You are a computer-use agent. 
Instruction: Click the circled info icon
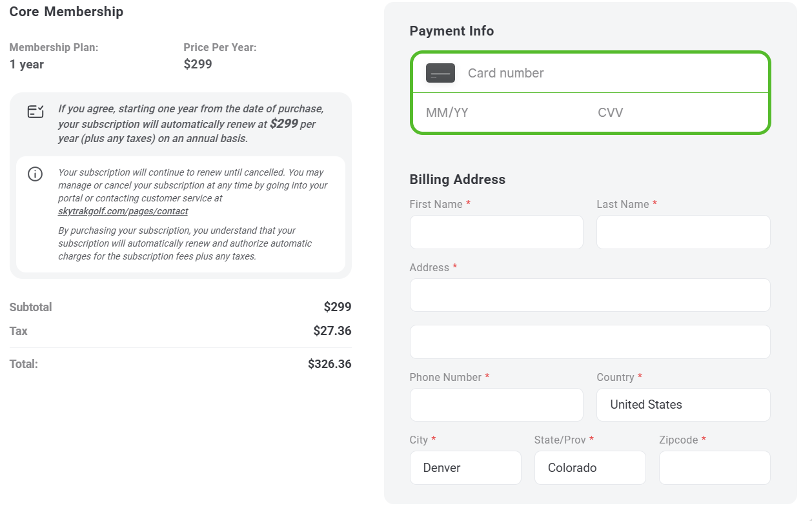[x=35, y=174]
